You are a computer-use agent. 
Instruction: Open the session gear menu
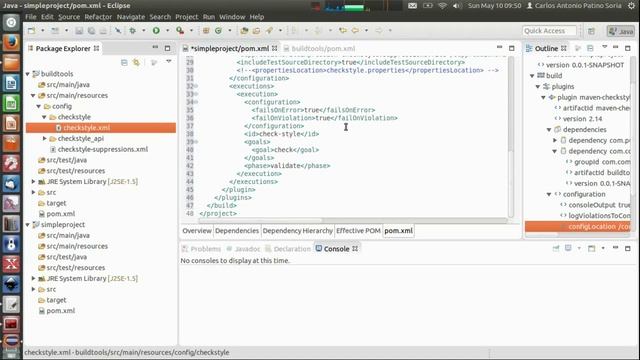pyautogui.click(x=631, y=6)
